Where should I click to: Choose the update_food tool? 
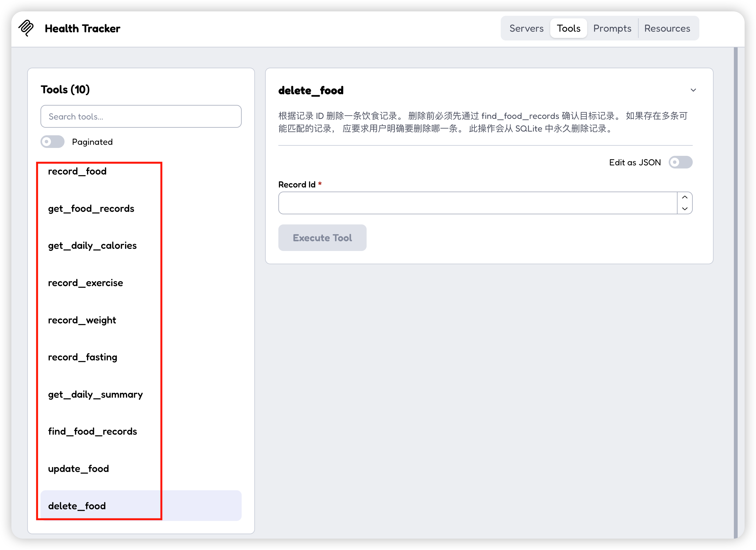[x=141, y=469]
